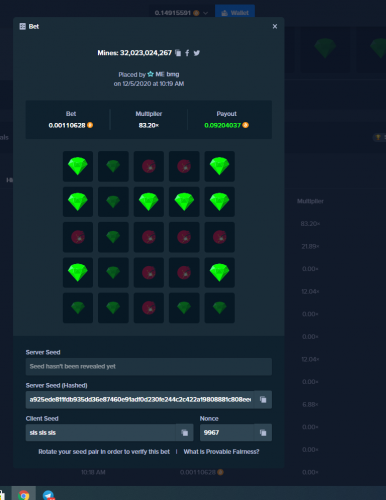The height and width of the screenshot is (500, 386).
Task: Click the Server Seed field
Action: [x=149, y=366]
